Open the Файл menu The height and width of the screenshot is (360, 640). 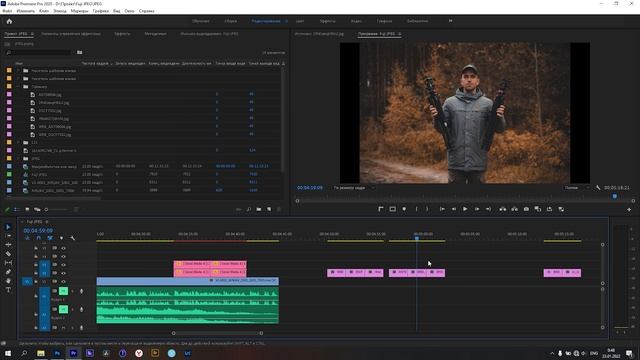[7, 11]
